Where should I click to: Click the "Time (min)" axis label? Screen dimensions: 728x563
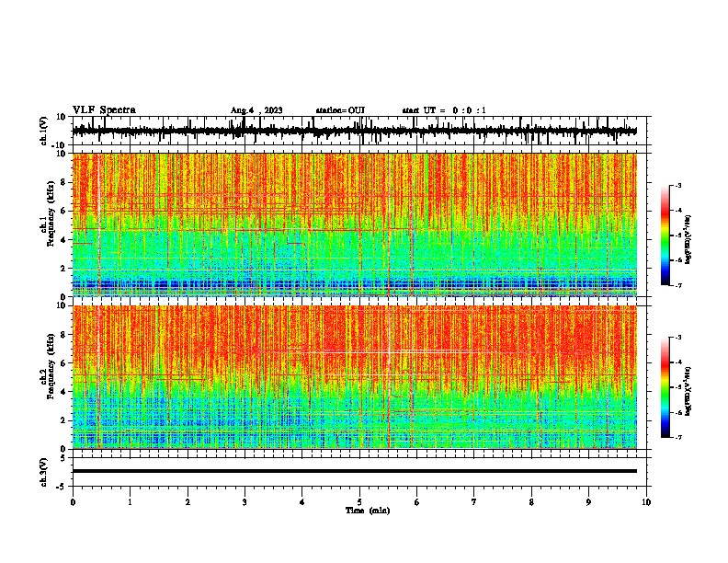pyautogui.click(x=368, y=511)
